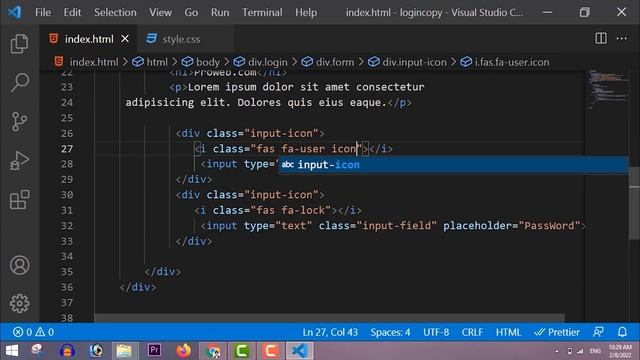
Task: Open green Camtasia icon in taskbar
Action: tap(242, 351)
